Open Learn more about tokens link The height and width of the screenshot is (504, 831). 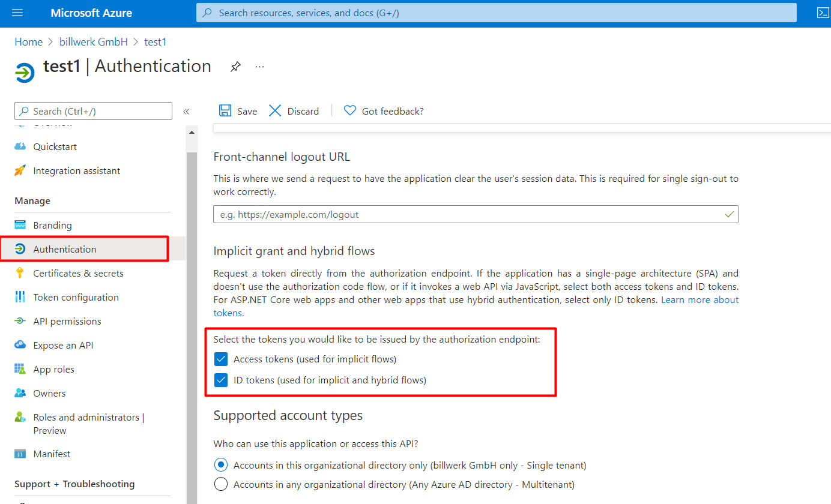[700, 299]
